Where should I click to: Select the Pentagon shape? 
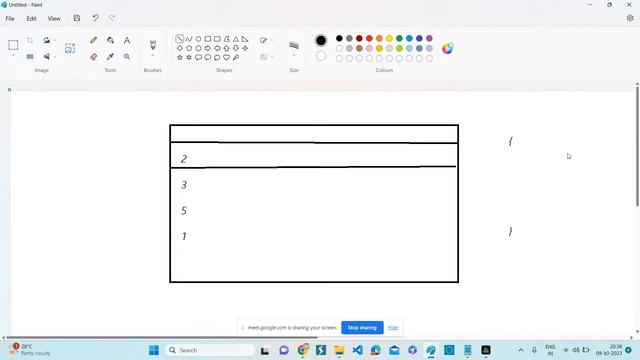[189, 48]
